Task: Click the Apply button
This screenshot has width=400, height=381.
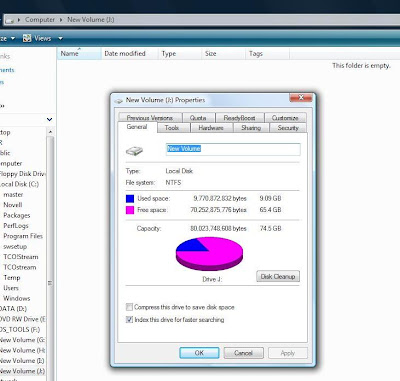Action: (288, 353)
